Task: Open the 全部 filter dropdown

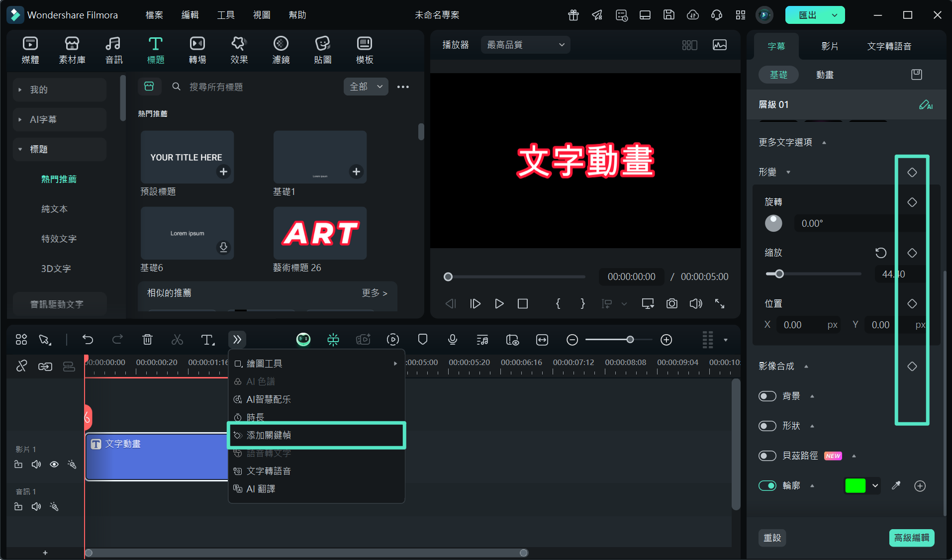Action: coord(366,87)
